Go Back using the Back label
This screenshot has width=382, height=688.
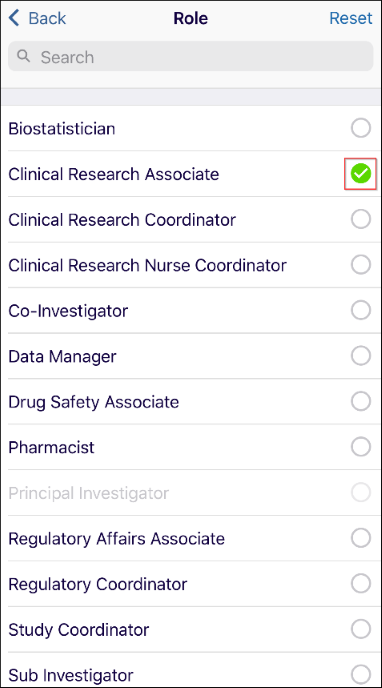pyautogui.click(x=47, y=18)
